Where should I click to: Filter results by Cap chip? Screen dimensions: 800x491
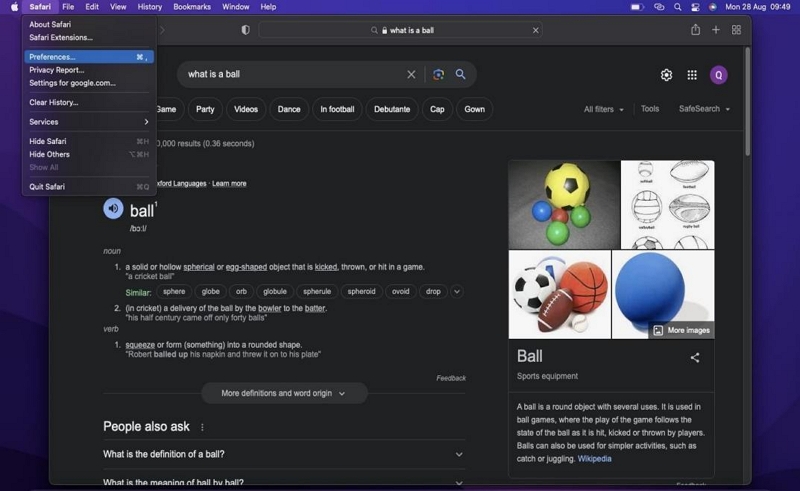pyautogui.click(x=437, y=109)
